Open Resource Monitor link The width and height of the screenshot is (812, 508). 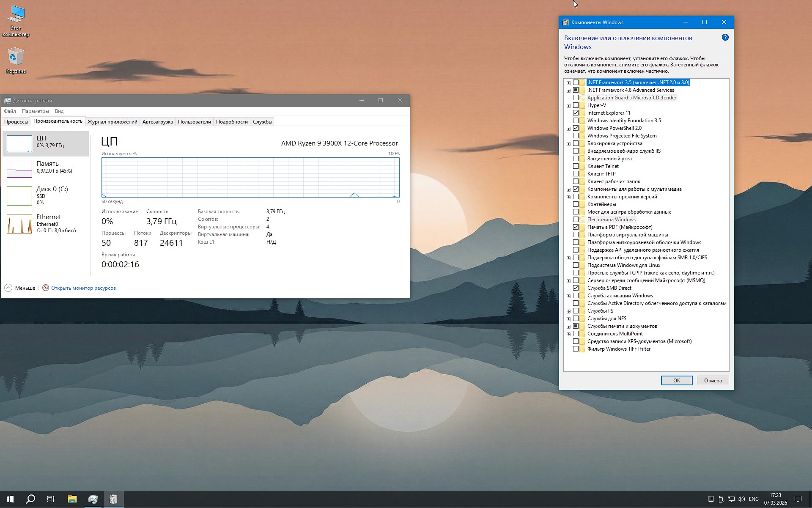tap(83, 288)
